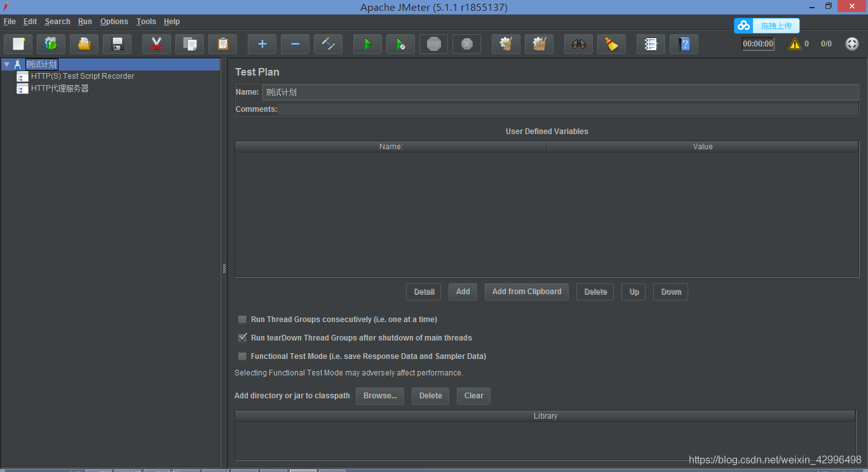
Task: Click the New test plan toolbar icon
Action: (x=18, y=44)
